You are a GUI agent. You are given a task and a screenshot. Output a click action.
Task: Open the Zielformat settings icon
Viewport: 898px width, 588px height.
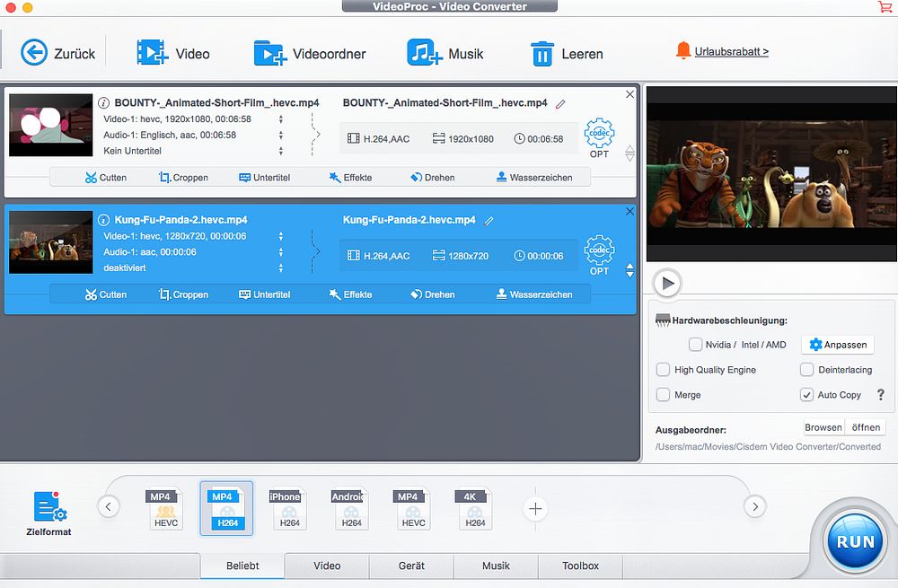[x=49, y=506]
